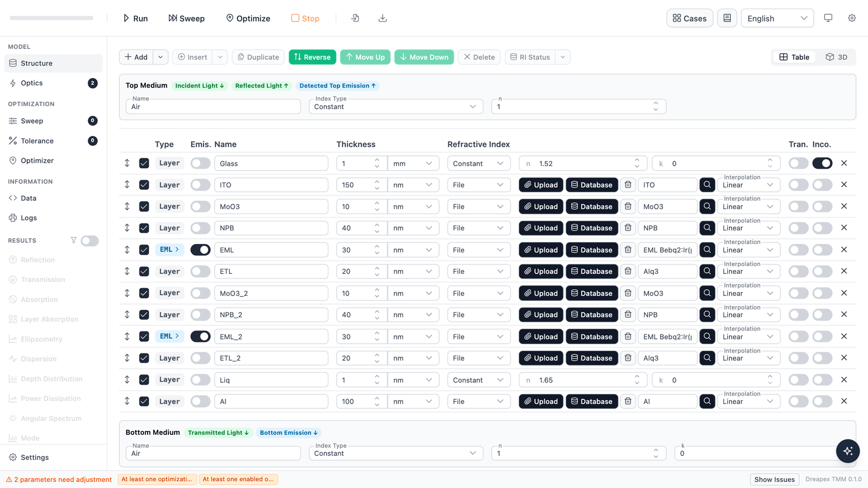Clear the ITO file with trash icon
Screen dimensions: 868x488
[x=628, y=185]
